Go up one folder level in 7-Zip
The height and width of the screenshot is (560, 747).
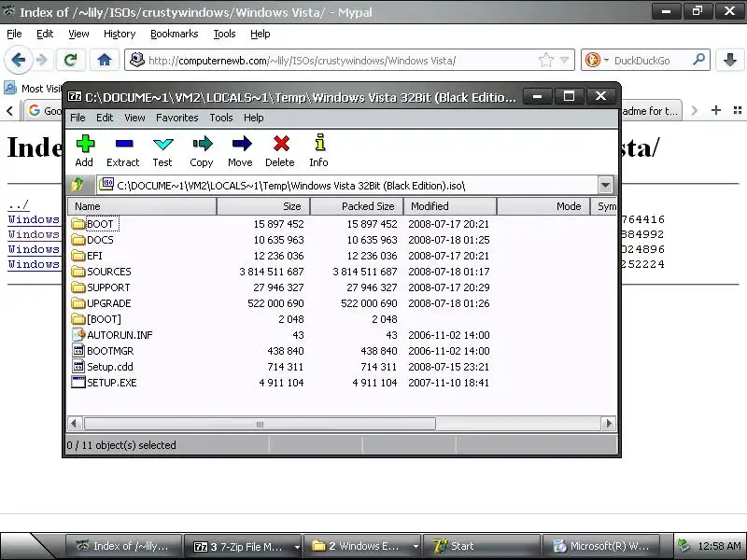[x=78, y=185]
